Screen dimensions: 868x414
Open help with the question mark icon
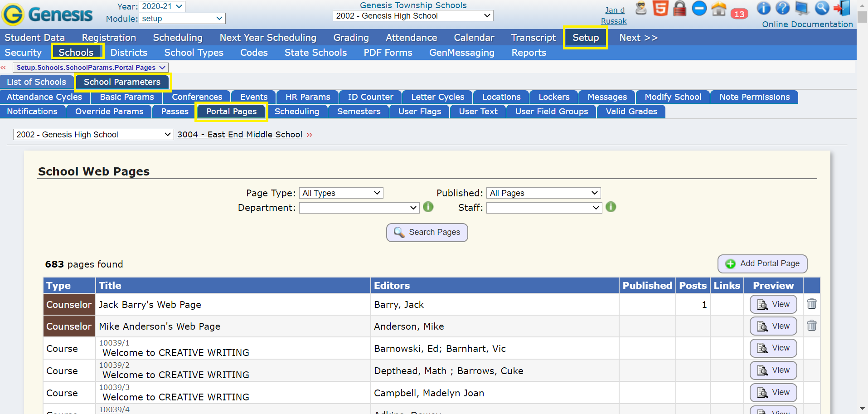coord(783,8)
